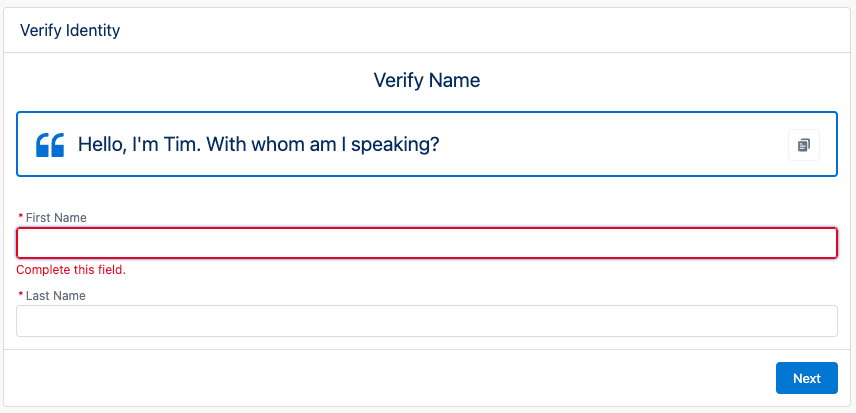
Task: Click the "Complete this field." error message
Action: pos(71,270)
